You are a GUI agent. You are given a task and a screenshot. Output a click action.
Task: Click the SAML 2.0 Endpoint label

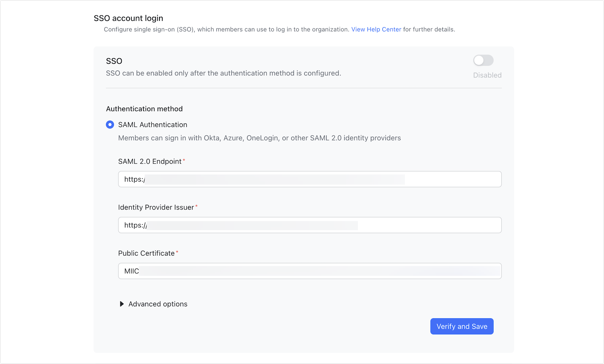pyautogui.click(x=150, y=162)
